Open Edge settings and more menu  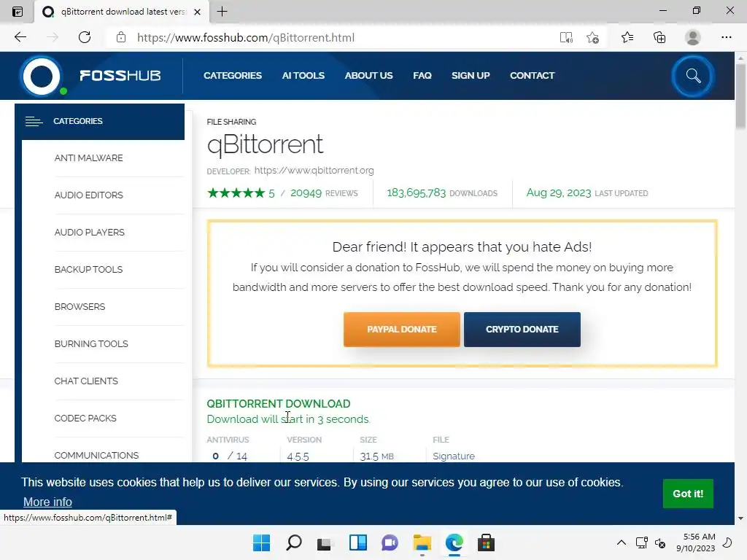(x=726, y=37)
